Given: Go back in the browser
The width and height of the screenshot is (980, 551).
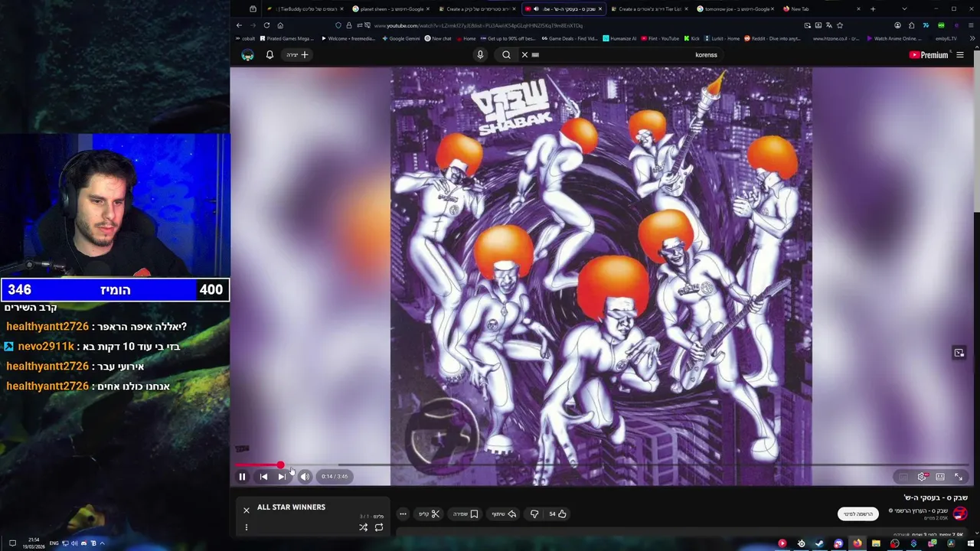Looking at the screenshot, I should tap(239, 25).
